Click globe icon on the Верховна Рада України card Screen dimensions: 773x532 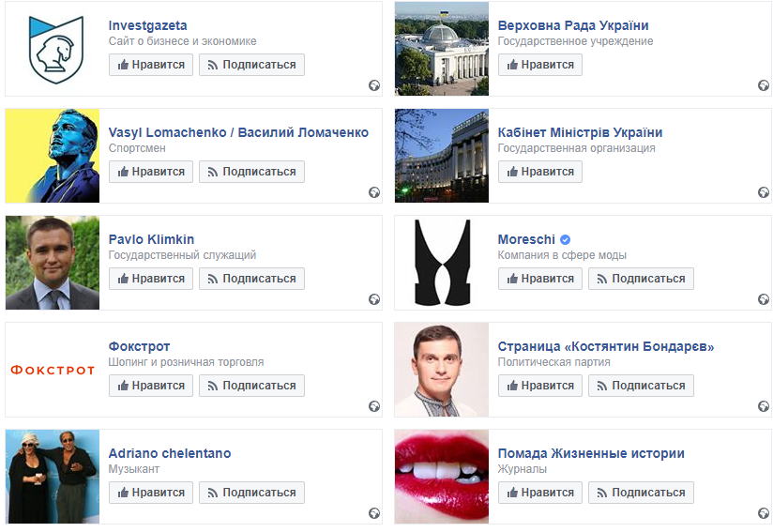coord(764,85)
